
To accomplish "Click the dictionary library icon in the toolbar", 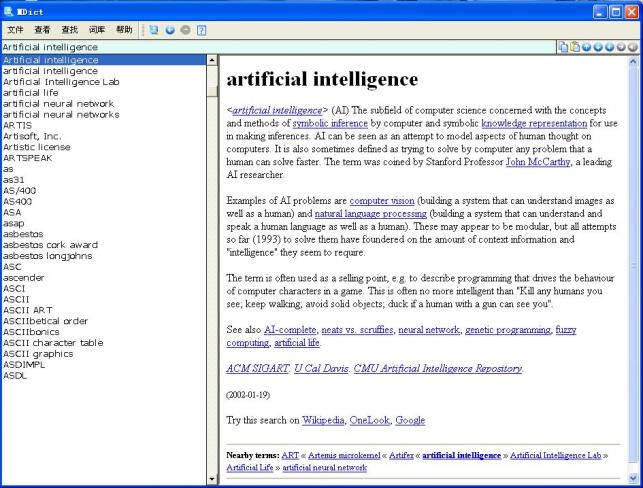I will [154, 30].
